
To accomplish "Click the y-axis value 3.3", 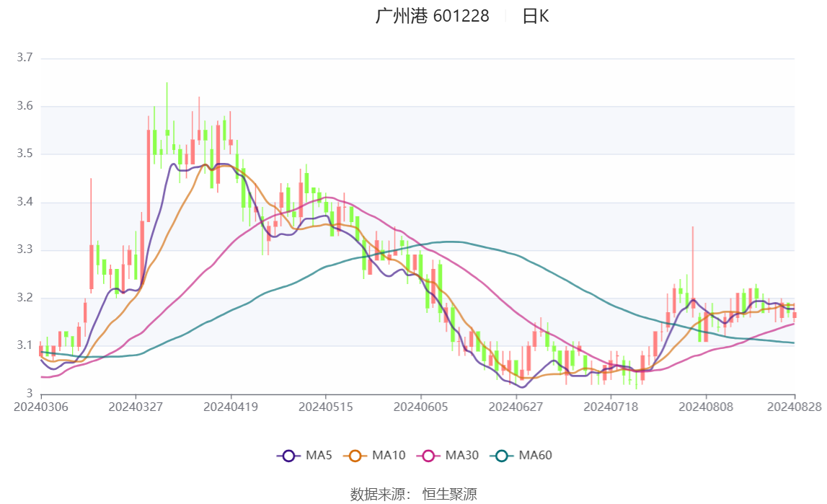I will point(25,250).
